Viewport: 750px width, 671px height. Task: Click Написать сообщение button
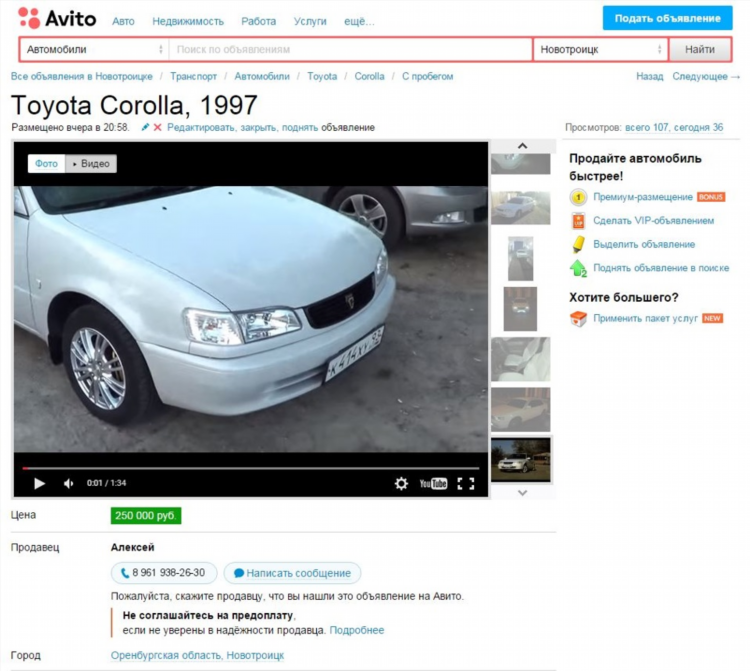tap(292, 573)
